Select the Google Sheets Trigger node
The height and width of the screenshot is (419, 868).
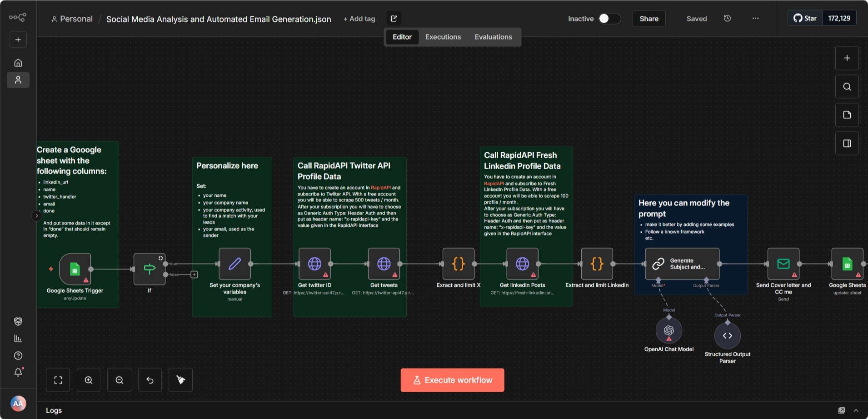click(x=75, y=269)
